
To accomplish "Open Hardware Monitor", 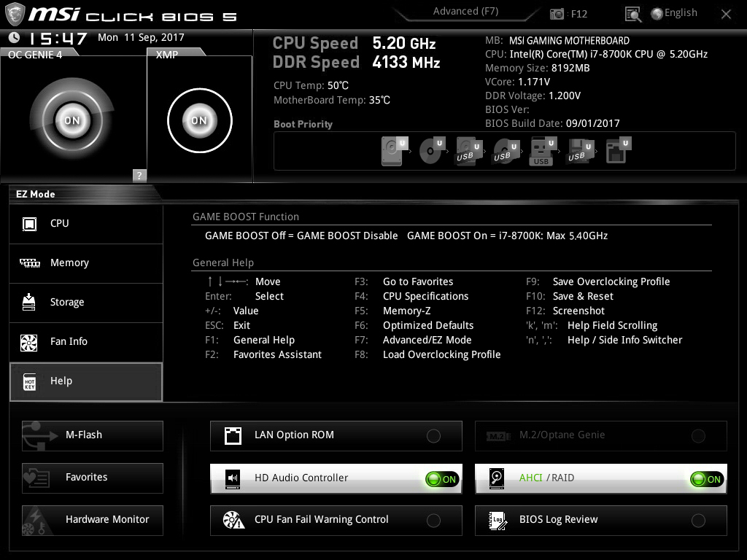I will (x=93, y=521).
